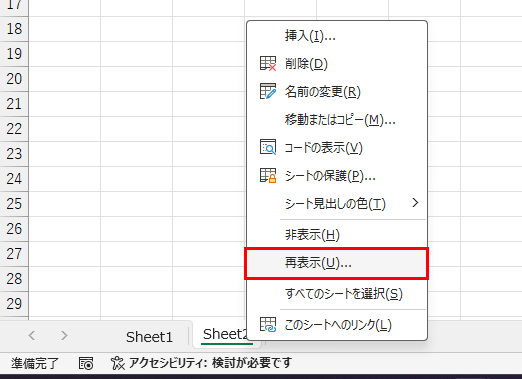The width and height of the screenshot is (522, 379).
Task: Select row header 24
Action: pyautogui.click(x=14, y=179)
